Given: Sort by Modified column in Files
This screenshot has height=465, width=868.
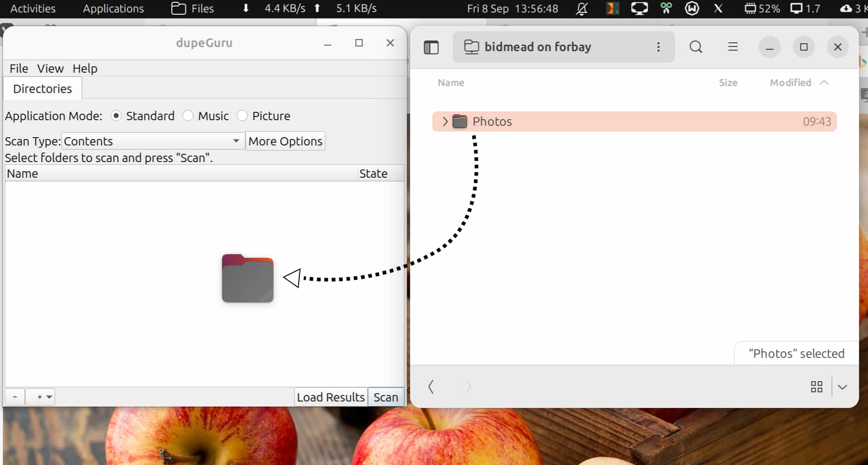Looking at the screenshot, I should (x=790, y=83).
